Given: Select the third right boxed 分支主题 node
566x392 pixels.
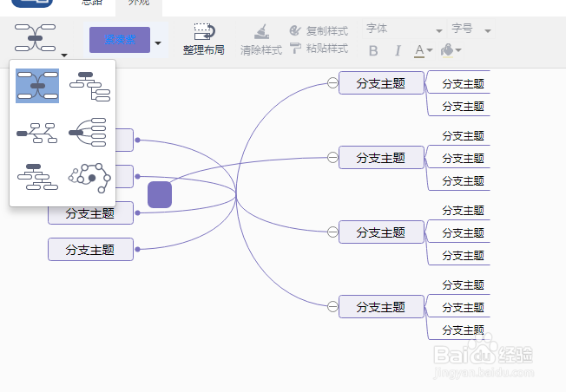Looking at the screenshot, I should (381, 232).
